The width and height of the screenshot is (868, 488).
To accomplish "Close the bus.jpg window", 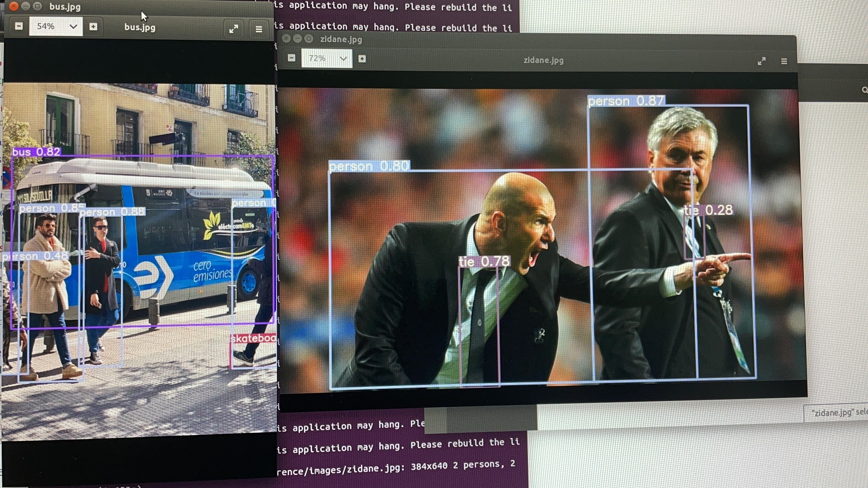I will tap(14, 6).
